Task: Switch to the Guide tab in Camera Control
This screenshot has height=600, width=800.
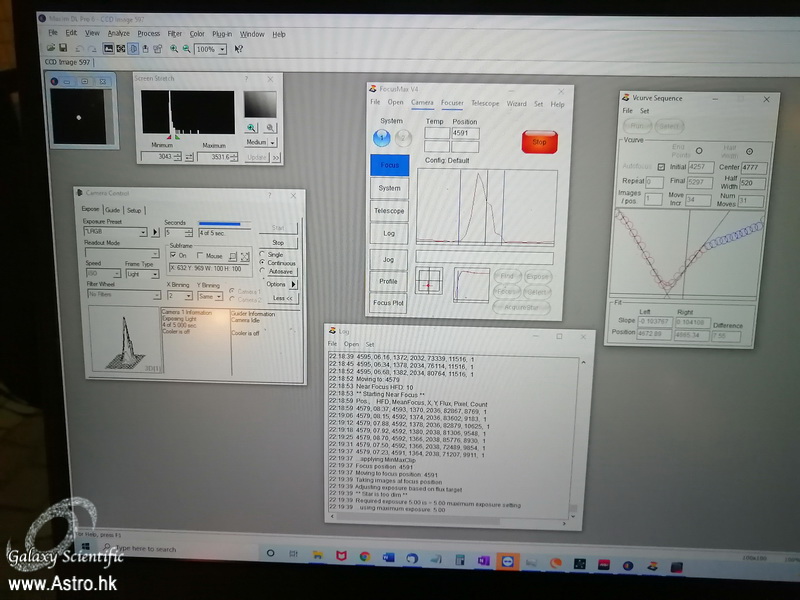Action: click(112, 210)
